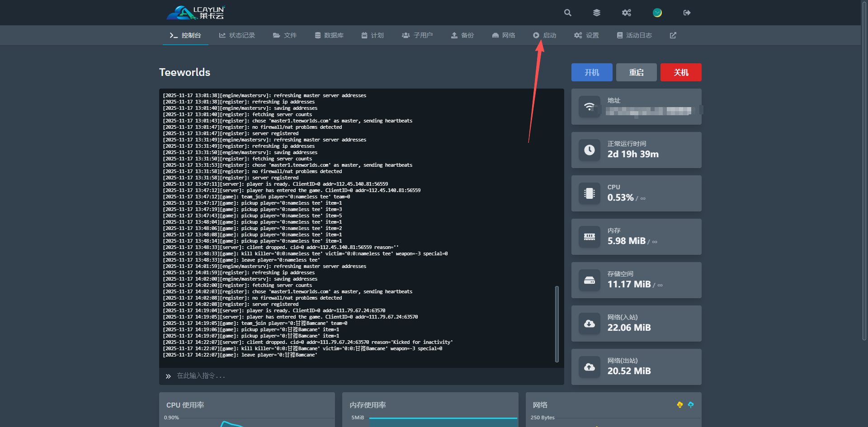
Task: Click the search magnifier icon in header
Action: tap(568, 13)
